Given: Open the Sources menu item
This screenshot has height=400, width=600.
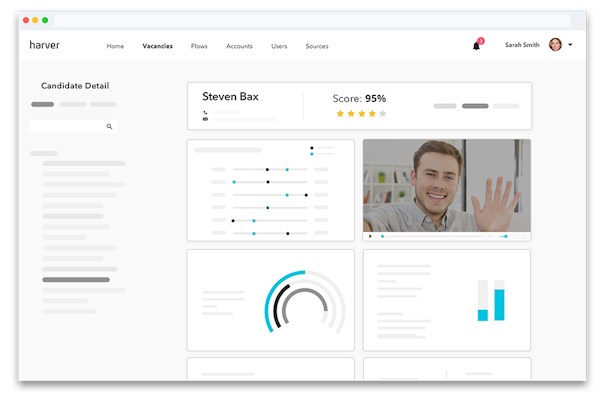Looking at the screenshot, I should point(317,46).
